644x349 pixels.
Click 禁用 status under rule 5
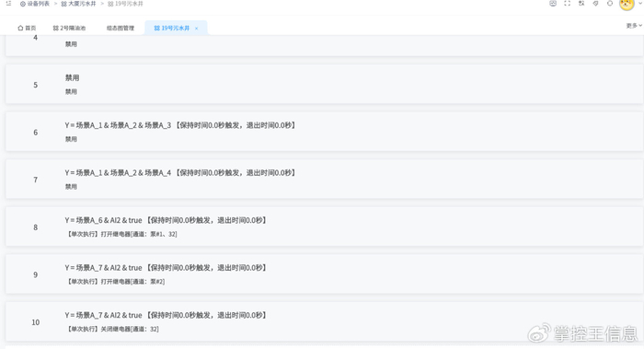point(71,92)
